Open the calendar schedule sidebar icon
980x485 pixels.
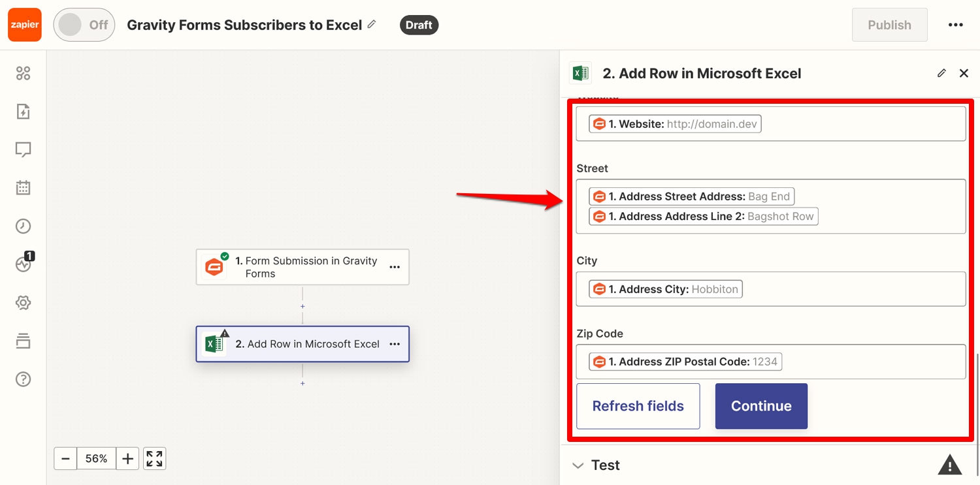(23, 188)
